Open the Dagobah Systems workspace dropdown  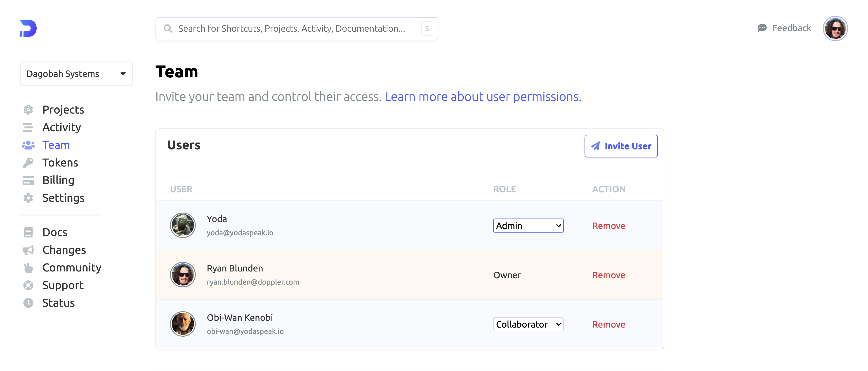pyautogui.click(x=76, y=74)
